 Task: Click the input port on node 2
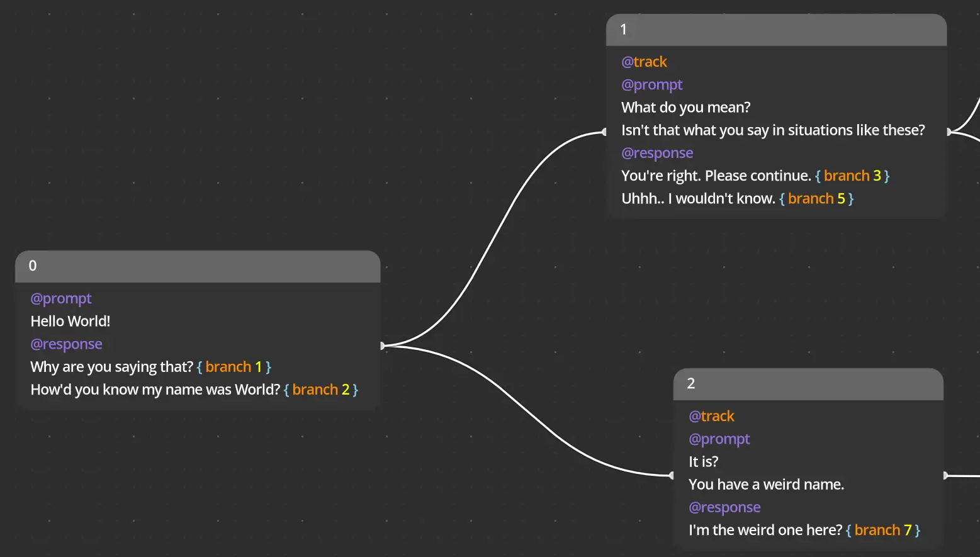672,475
